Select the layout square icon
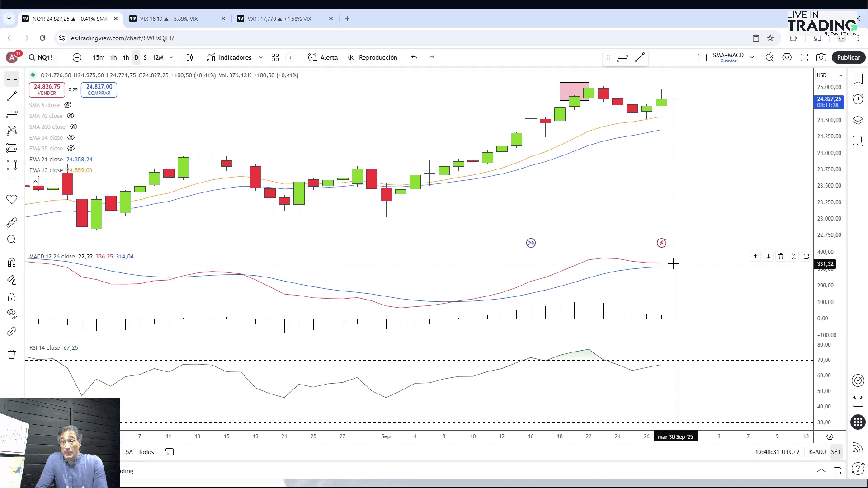The image size is (868, 488). pos(702,57)
